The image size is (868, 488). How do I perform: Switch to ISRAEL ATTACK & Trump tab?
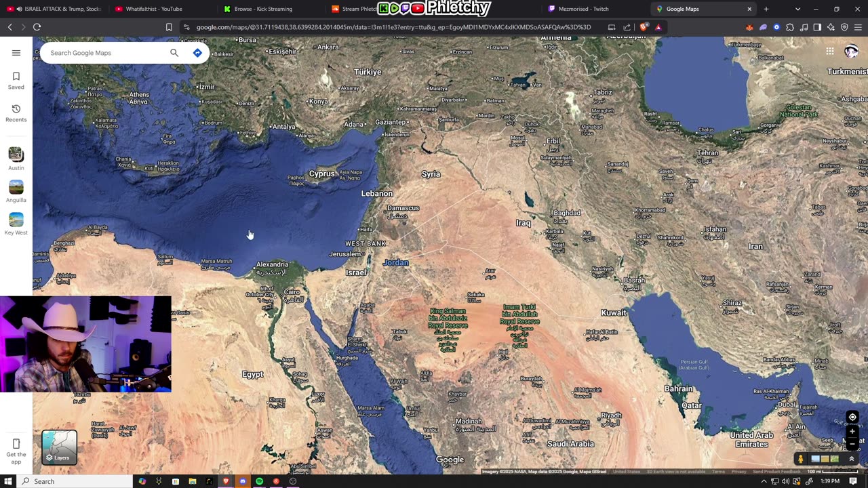(x=56, y=9)
